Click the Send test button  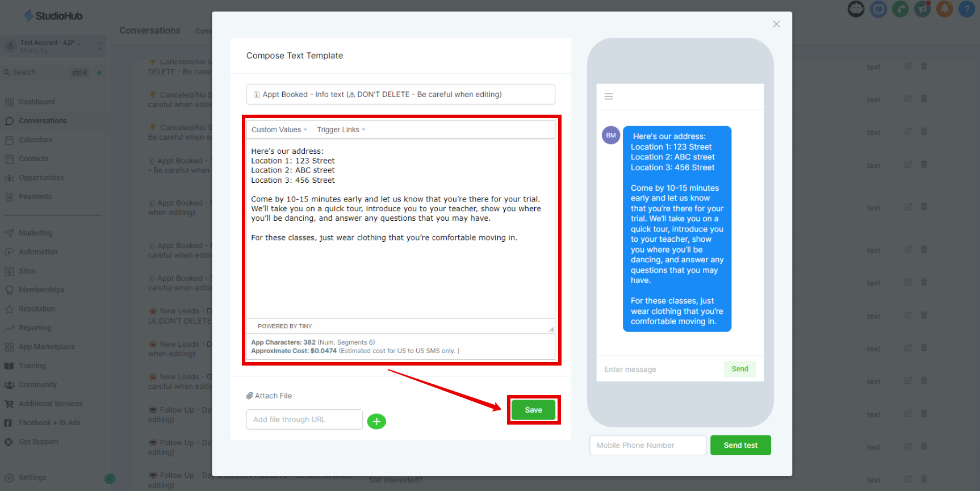pos(740,445)
